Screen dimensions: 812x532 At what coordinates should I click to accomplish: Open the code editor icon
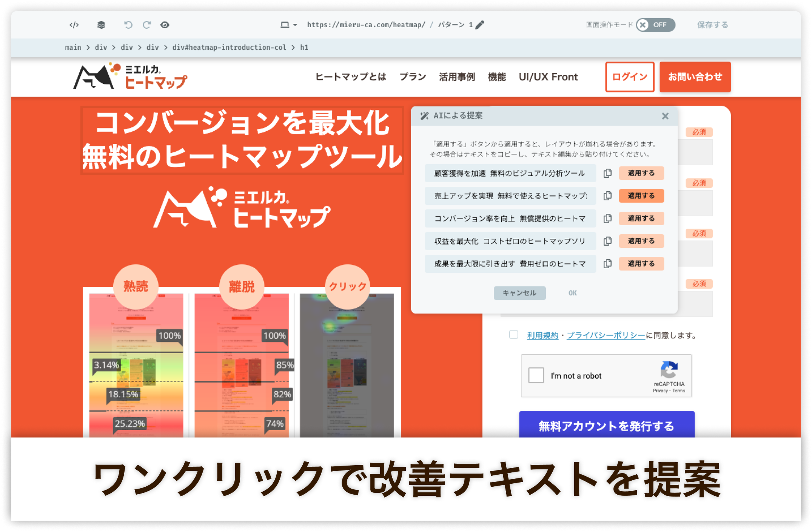click(74, 25)
